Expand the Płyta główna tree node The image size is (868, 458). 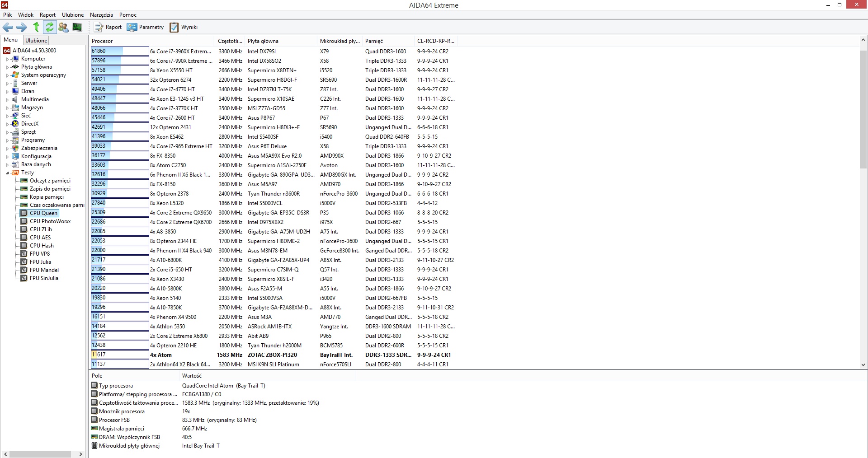pyautogui.click(x=7, y=67)
